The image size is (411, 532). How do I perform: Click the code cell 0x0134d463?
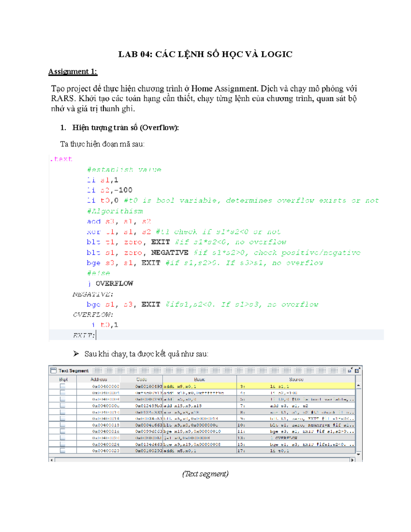coord(141,444)
